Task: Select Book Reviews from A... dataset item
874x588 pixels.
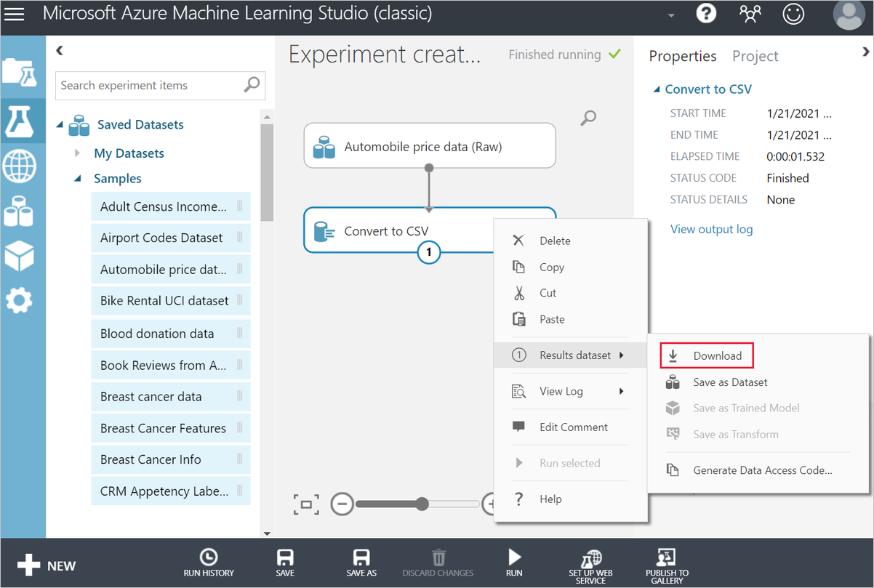Action: click(171, 366)
